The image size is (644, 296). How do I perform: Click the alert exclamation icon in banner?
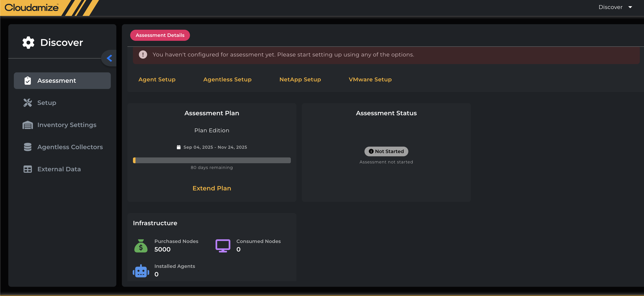143,54
